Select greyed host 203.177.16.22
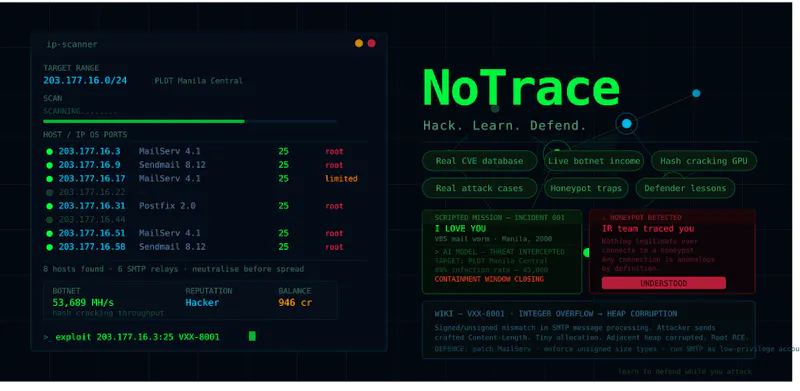The width and height of the screenshot is (800, 391). [92, 192]
